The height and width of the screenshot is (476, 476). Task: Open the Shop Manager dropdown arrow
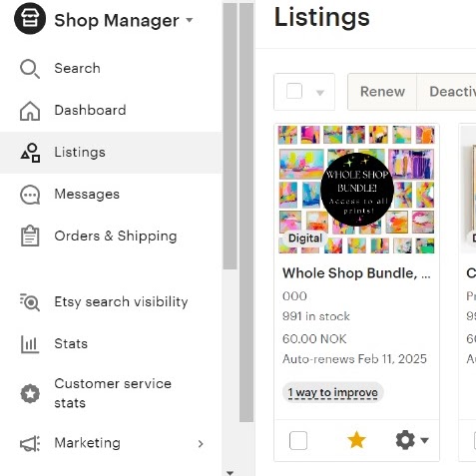pos(190,20)
